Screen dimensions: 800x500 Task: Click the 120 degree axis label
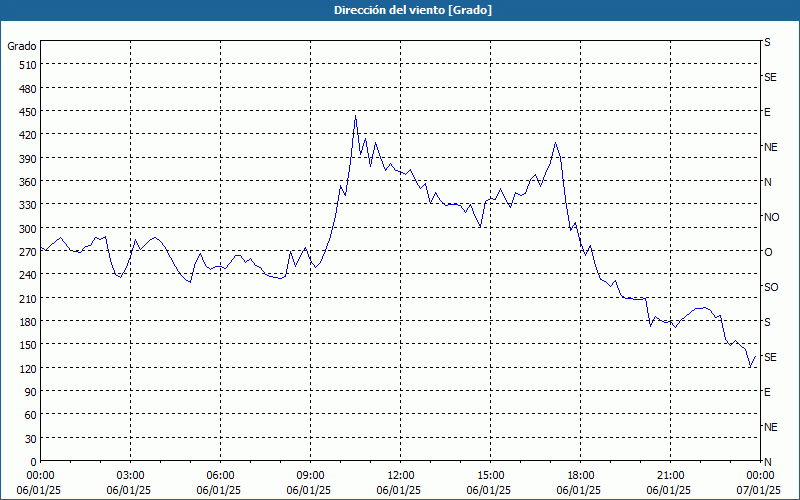click(28, 369)
